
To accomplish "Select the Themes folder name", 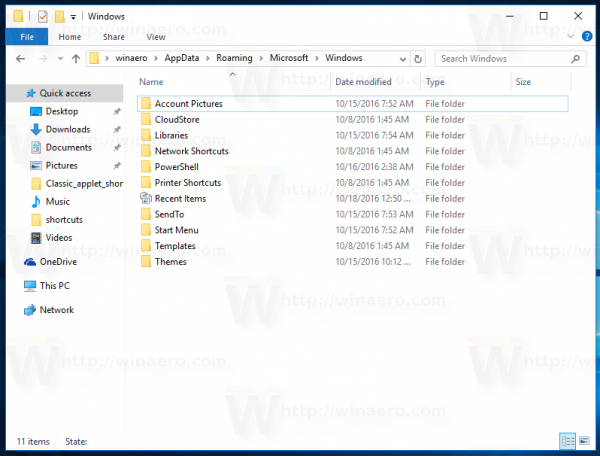I will tap(170, 262).
